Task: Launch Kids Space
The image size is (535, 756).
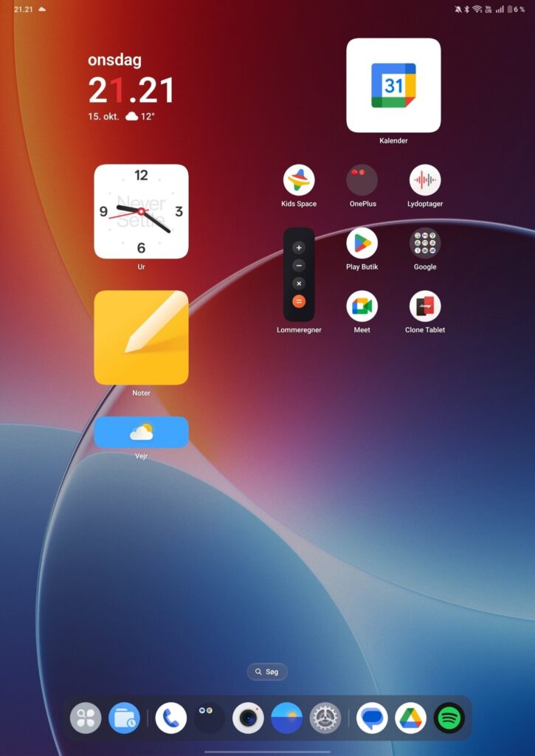Action: coord(299,180)
